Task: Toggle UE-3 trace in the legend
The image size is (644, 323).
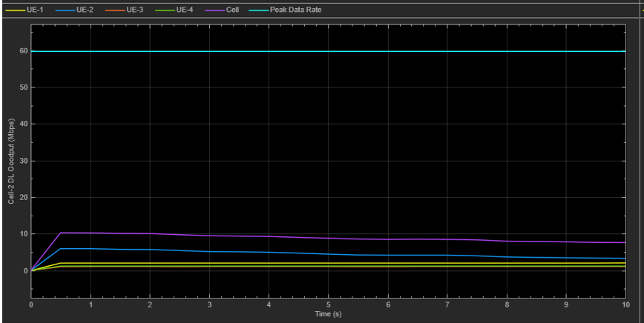Action: click(x=125, y=10)
